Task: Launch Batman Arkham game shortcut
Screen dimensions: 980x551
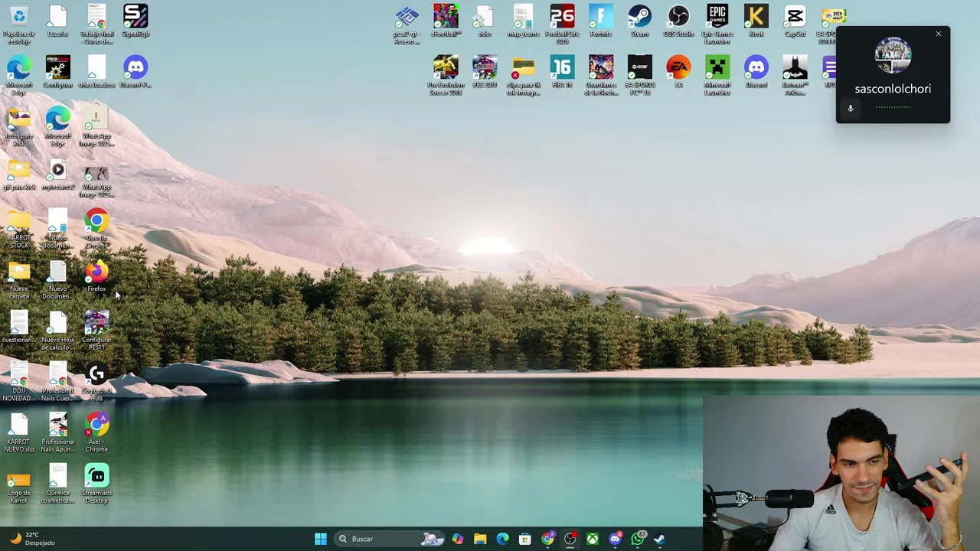Action: pyautogui.click(x=795, y=75)
